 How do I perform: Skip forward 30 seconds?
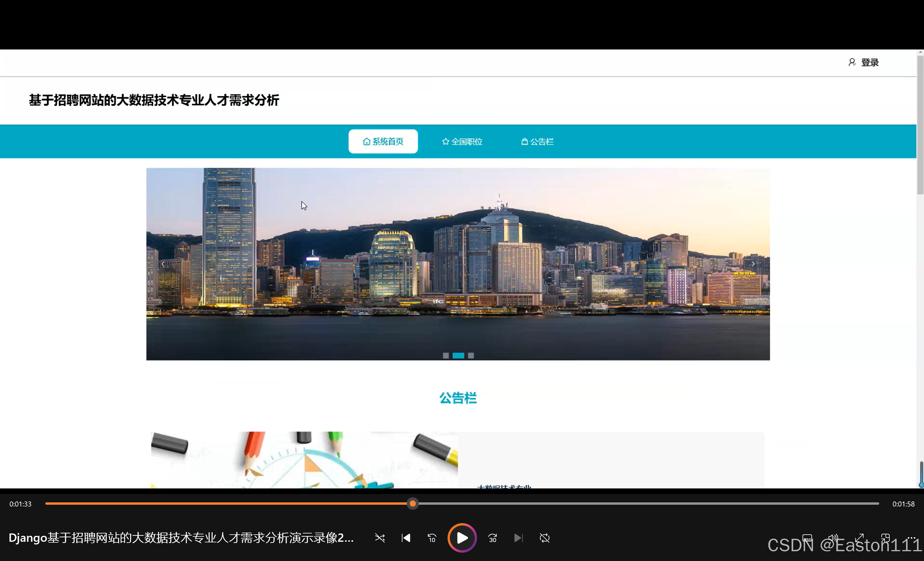492,538
